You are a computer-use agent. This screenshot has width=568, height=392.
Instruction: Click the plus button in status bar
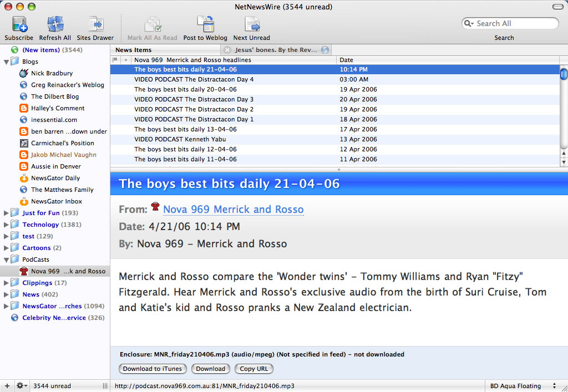[x=7, y=386]
